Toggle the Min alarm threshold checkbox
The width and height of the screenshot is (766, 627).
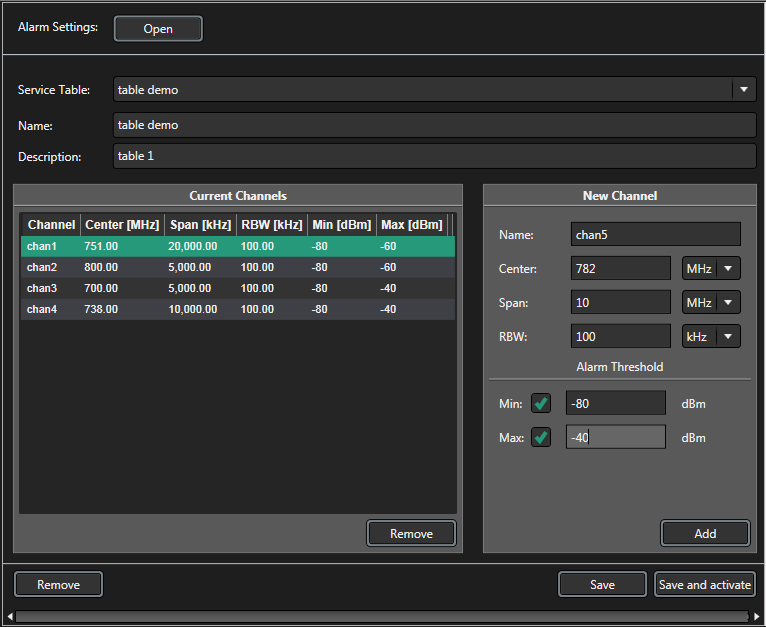[x=541, y=404]
